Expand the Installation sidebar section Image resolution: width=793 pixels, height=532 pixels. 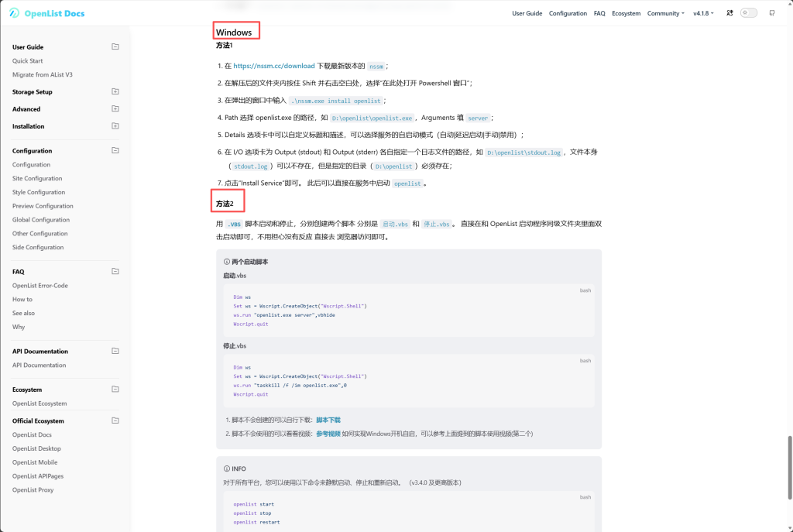click(x=29, y=126)
